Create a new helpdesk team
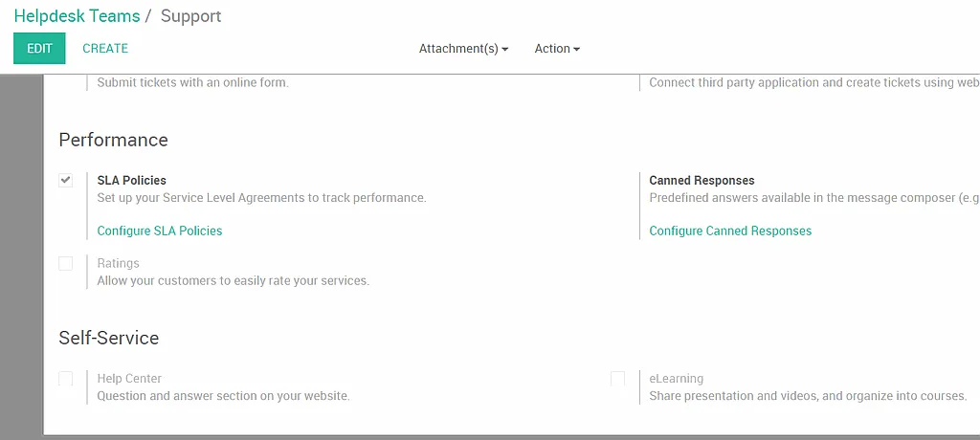 pos(105,48)
